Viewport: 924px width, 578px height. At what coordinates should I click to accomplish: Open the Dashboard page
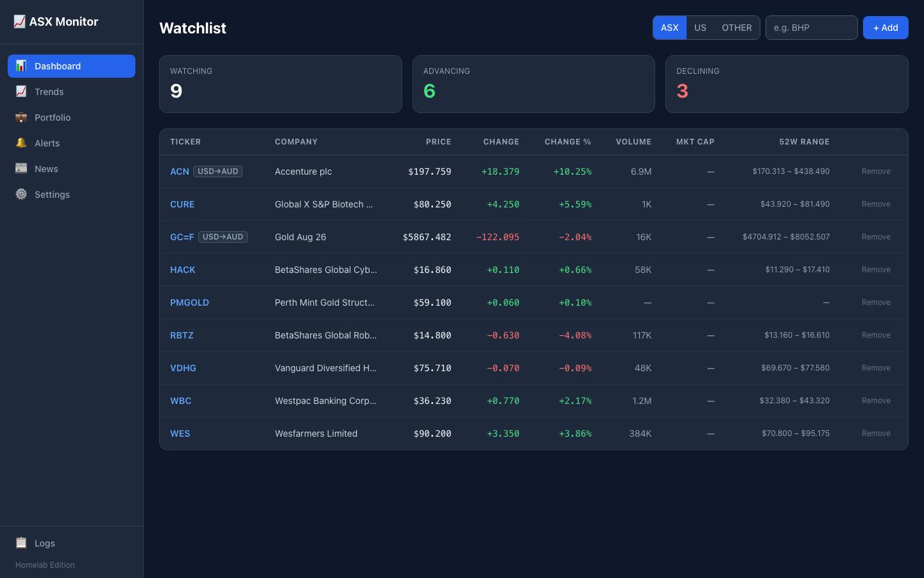71,66
